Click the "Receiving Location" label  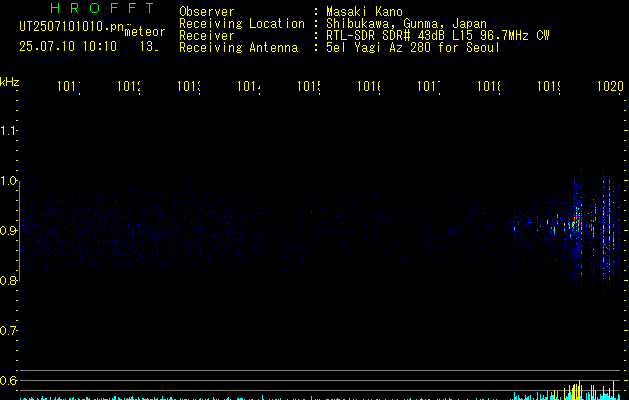(x=242, y=24)
